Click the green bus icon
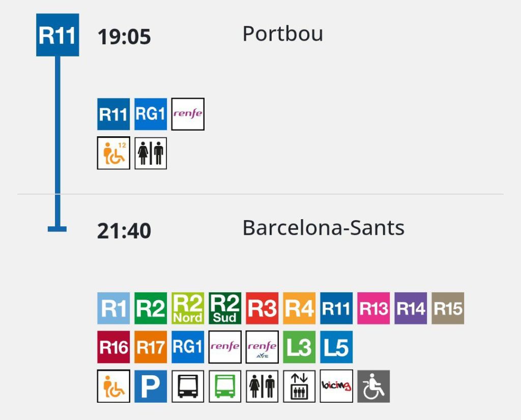This screenshot has height=420, width=521. (225, 386)
